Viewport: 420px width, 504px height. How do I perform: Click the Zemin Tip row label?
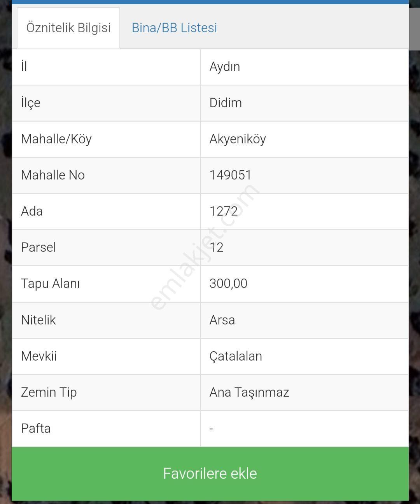[49, 392]
